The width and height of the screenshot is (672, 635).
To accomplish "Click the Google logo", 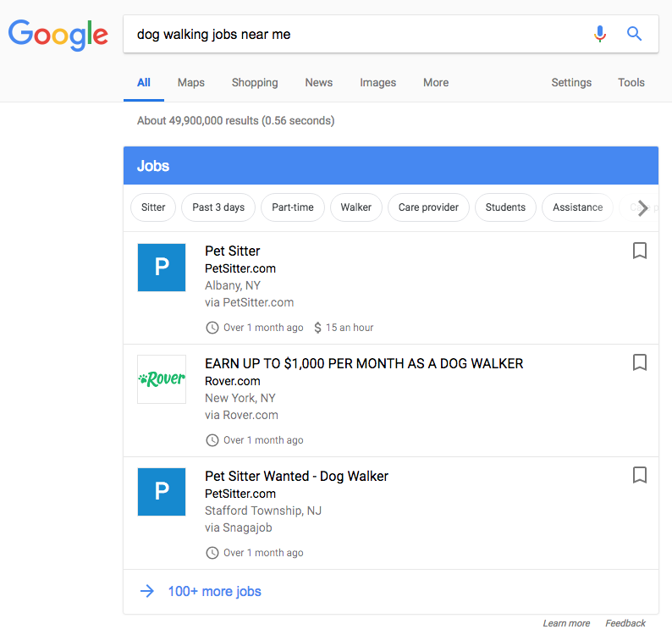I will click(x=58, y=35).
